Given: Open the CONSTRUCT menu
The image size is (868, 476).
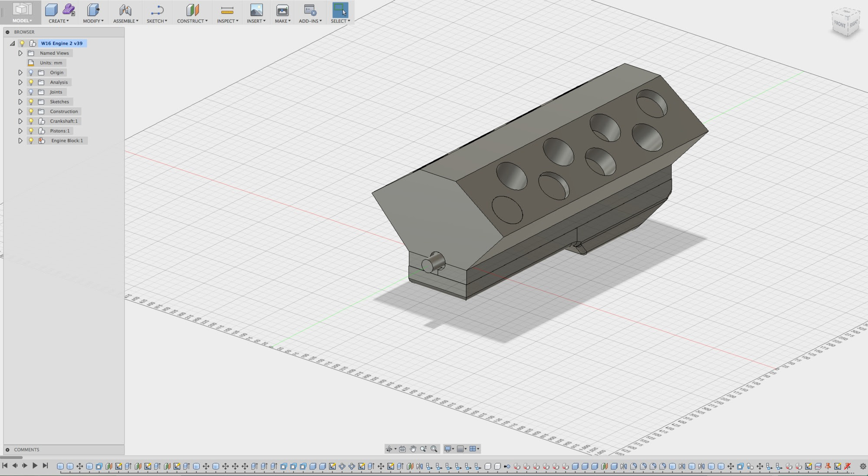Looking at the screenshot, I should 192,21.
